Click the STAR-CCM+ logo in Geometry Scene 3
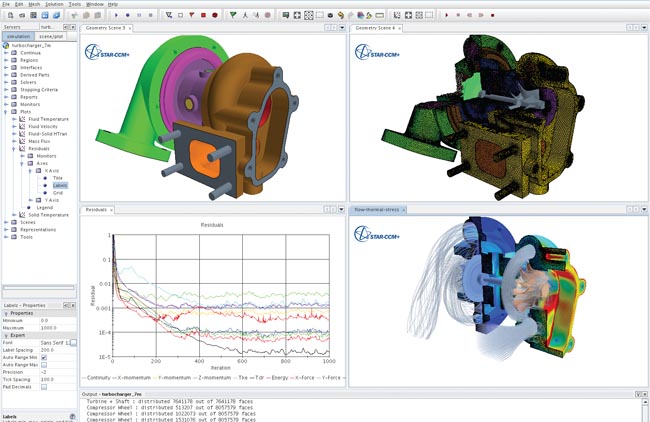Viewport: 650px width, 422px height. pos(107,53)
